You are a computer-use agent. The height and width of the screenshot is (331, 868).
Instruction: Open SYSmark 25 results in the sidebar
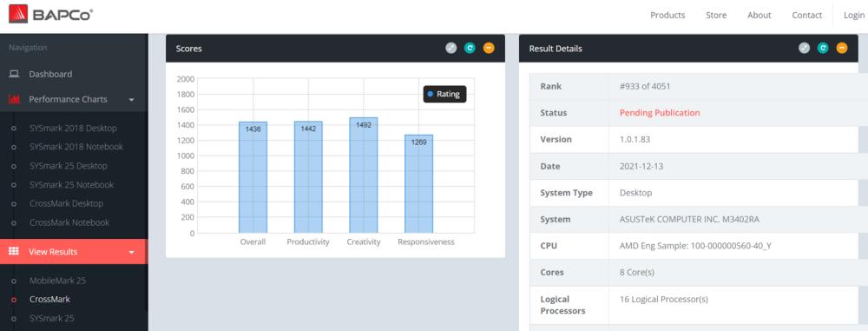click(51, 318)
